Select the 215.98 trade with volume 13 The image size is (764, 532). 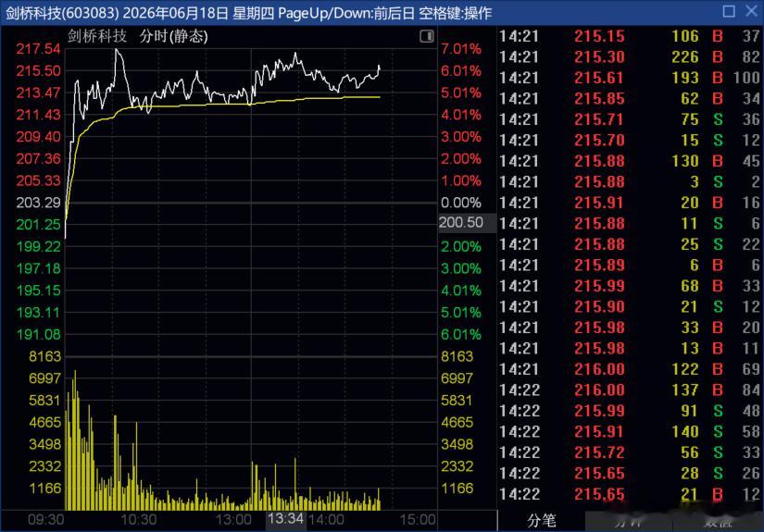click(629, 349)
